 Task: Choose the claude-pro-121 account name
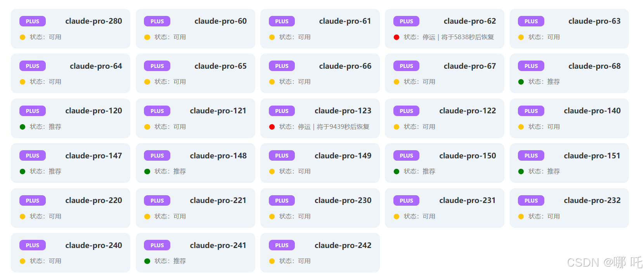[218, 111]
